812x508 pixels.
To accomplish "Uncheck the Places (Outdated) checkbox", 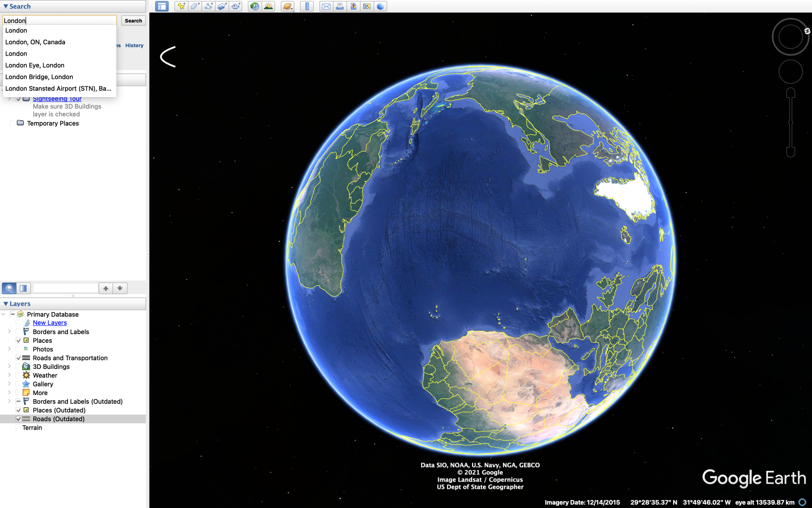I will point(19,410).
